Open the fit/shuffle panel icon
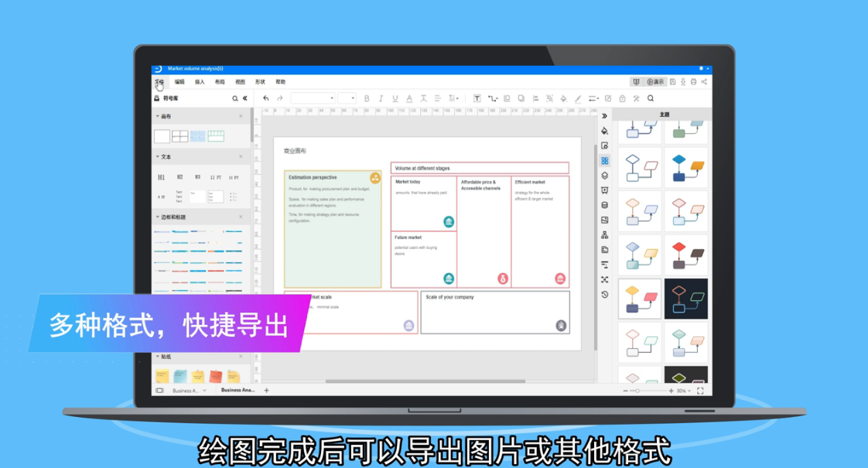Screen dimensions: 868x468 click(x=604, y=280)
